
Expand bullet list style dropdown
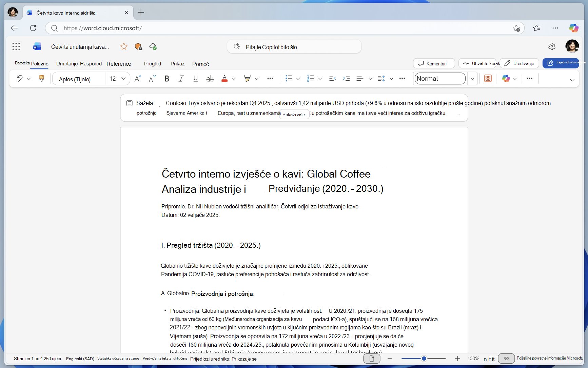click(x=298, y=79)
